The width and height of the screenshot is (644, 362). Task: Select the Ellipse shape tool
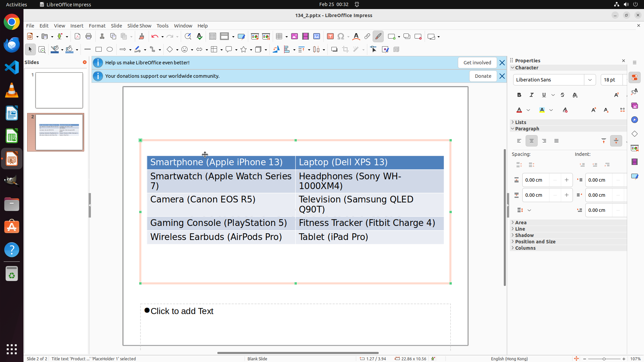tap(110, 50)
